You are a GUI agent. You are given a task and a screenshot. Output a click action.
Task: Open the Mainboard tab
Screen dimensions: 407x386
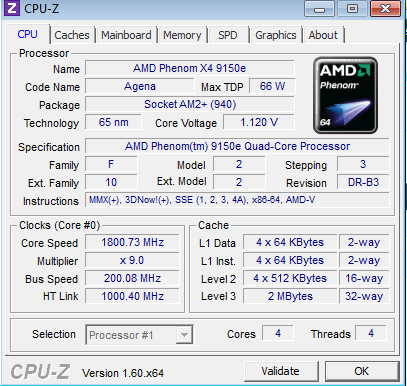[x=126, y=35]
